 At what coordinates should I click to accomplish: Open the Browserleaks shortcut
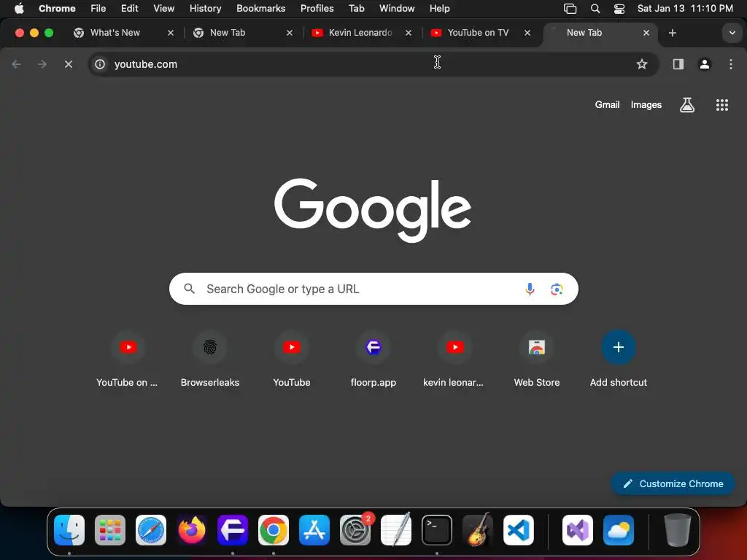(x=209, y=359)
